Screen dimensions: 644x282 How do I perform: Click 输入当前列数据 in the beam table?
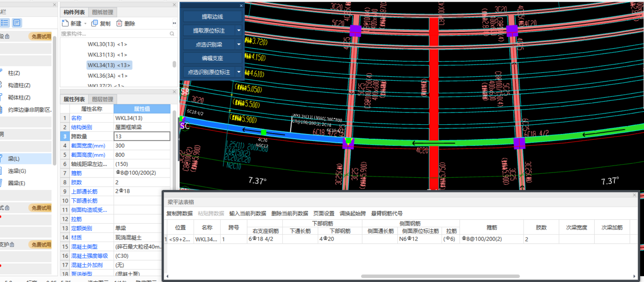[x=248, y=213]
